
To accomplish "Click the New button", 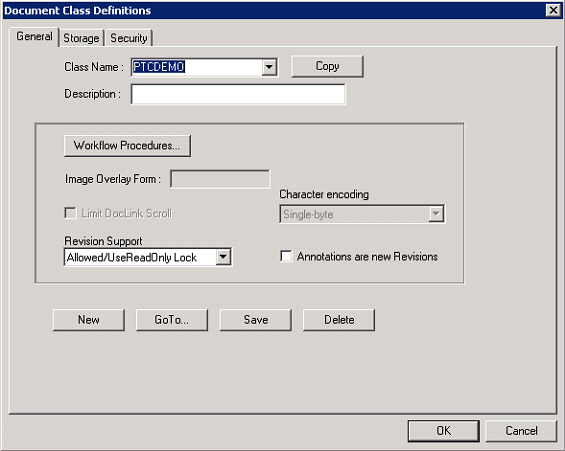I will [89, 320].
